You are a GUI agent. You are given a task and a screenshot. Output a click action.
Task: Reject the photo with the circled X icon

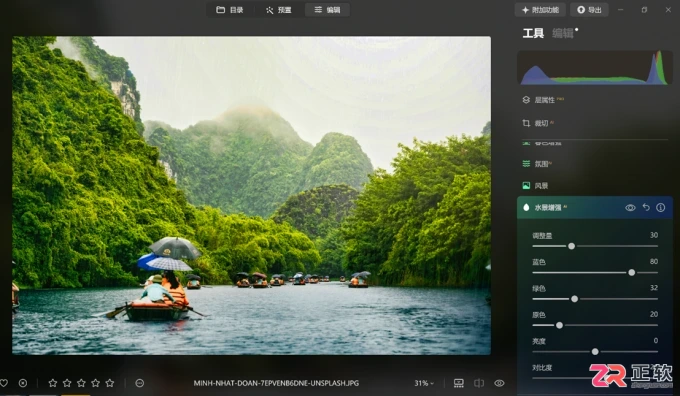pos(23,383)
